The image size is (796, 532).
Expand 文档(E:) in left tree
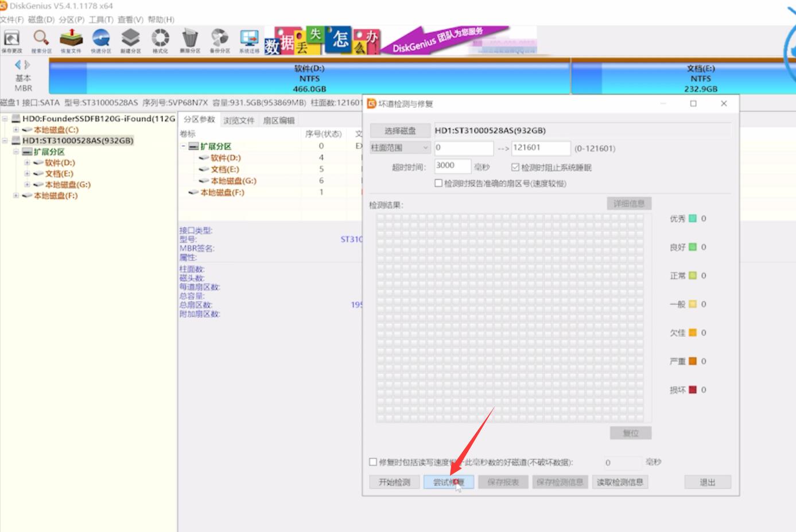[x=27, y=174]
